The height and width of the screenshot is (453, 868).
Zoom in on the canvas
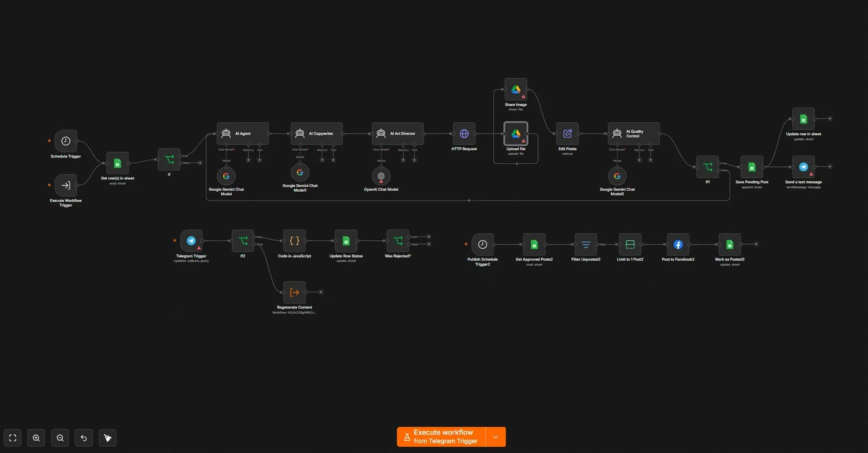click(x=37, y=438)
